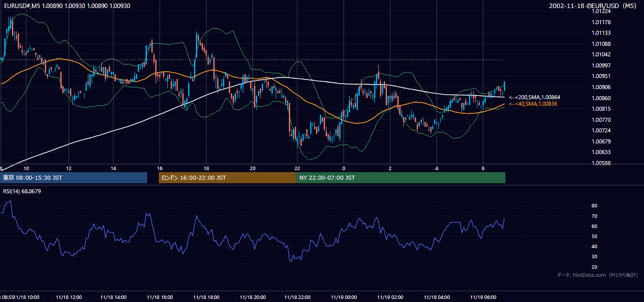
Task: Click price axis label 1.00588
Action: pyautogui.click(x=601, y=163)
